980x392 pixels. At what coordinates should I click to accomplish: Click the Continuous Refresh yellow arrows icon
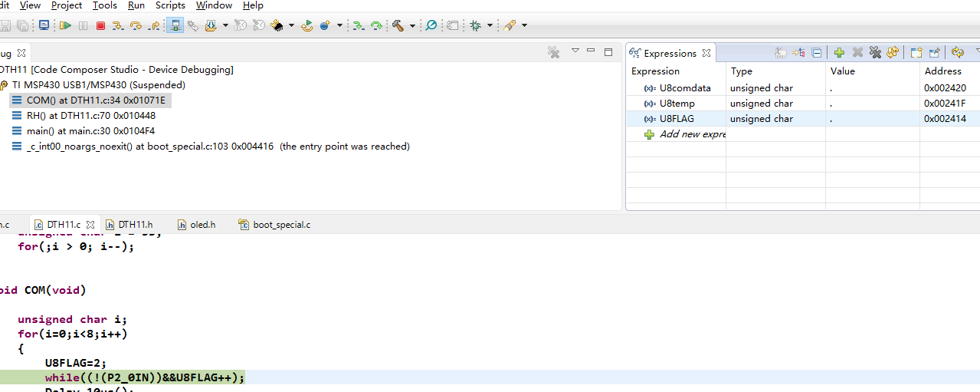[958, 52]
